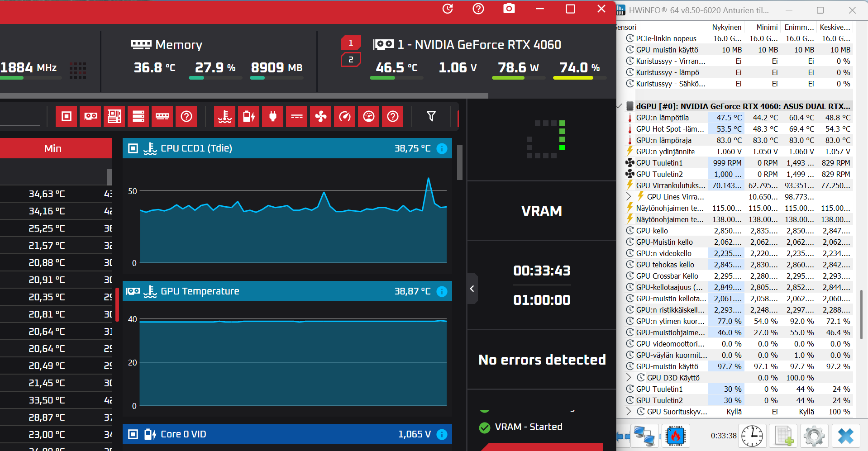Click the speedometer frequency filter icon
The width and height of the screenshot is (868, 451).
345,117
